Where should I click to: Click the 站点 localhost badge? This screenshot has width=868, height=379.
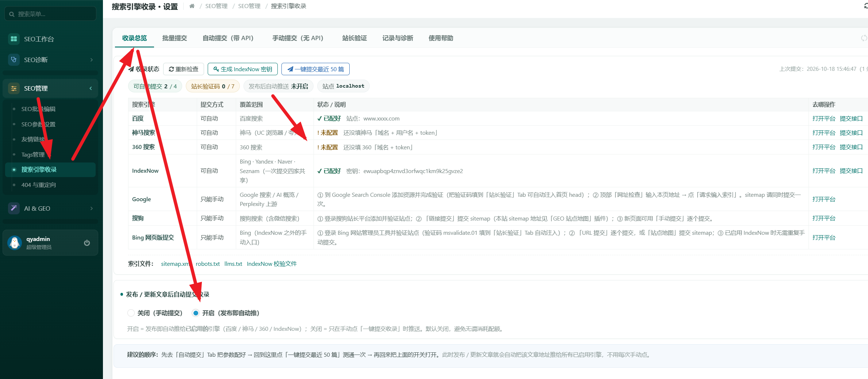click(x=343, y=86)
